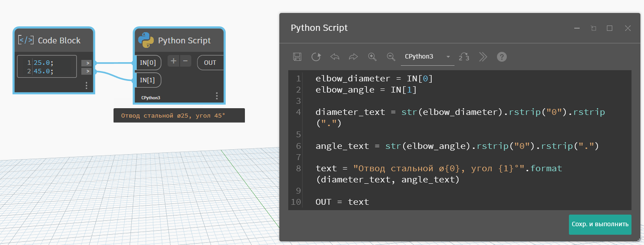
Task: Click the Python logo on the Python Script node
Action: [x=146, y=40]
